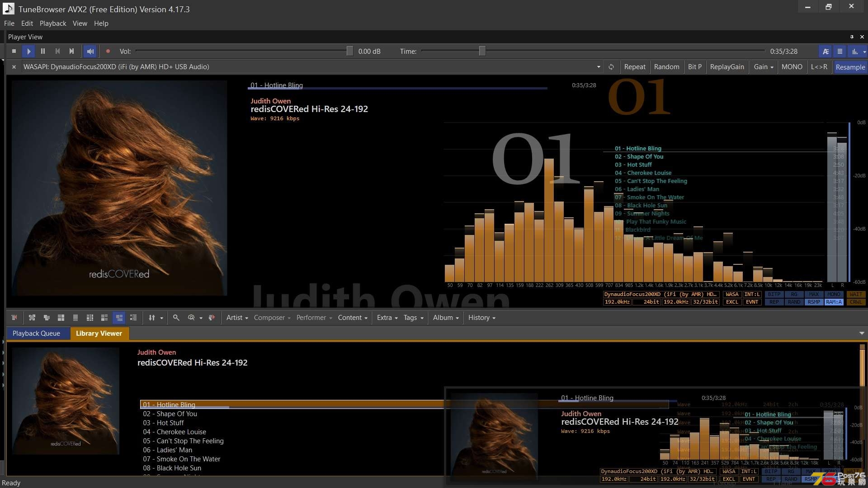Toggle MONO output

click(x=792, y=67)
